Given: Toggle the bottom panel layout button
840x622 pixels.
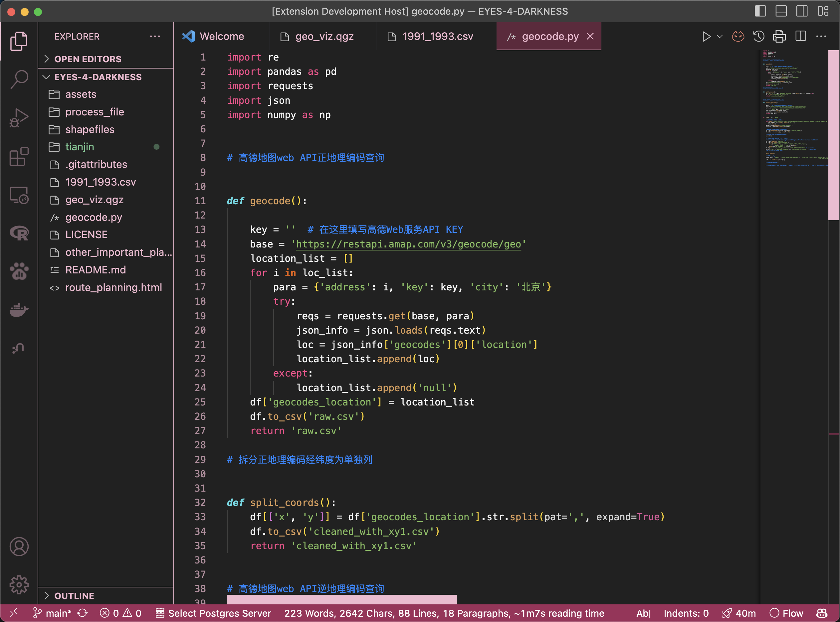Looking at the screenshot, I should (x=781, y=11).
